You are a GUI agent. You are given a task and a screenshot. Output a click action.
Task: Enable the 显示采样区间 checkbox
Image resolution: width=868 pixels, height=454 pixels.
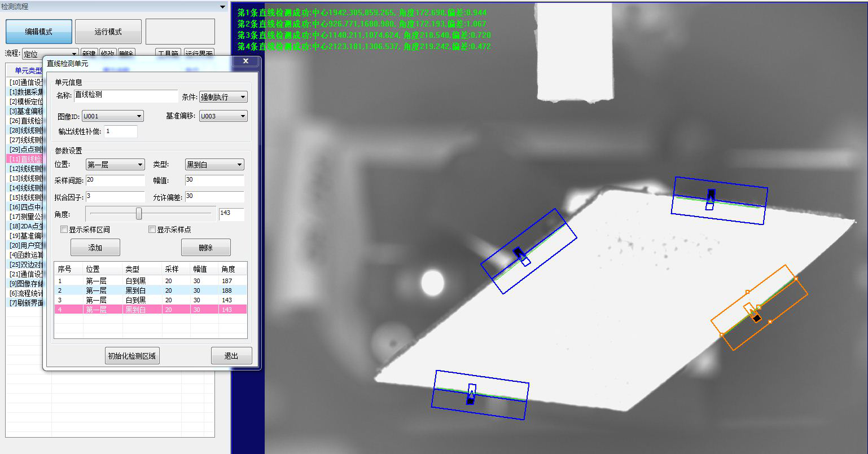click(64, 230)
